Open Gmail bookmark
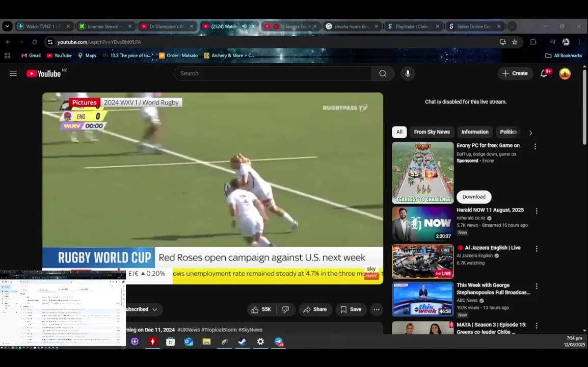Screen dimensions: 588x367 (x=31, y=56)
